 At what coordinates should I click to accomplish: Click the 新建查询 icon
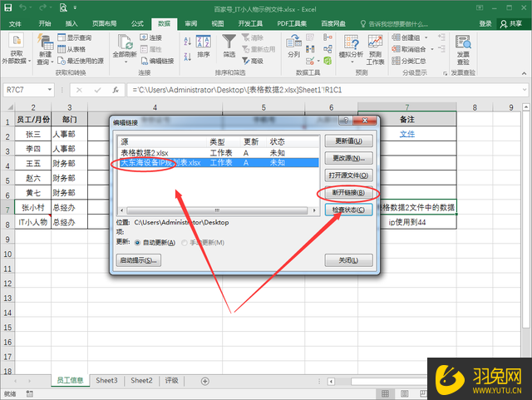(46, 42)
